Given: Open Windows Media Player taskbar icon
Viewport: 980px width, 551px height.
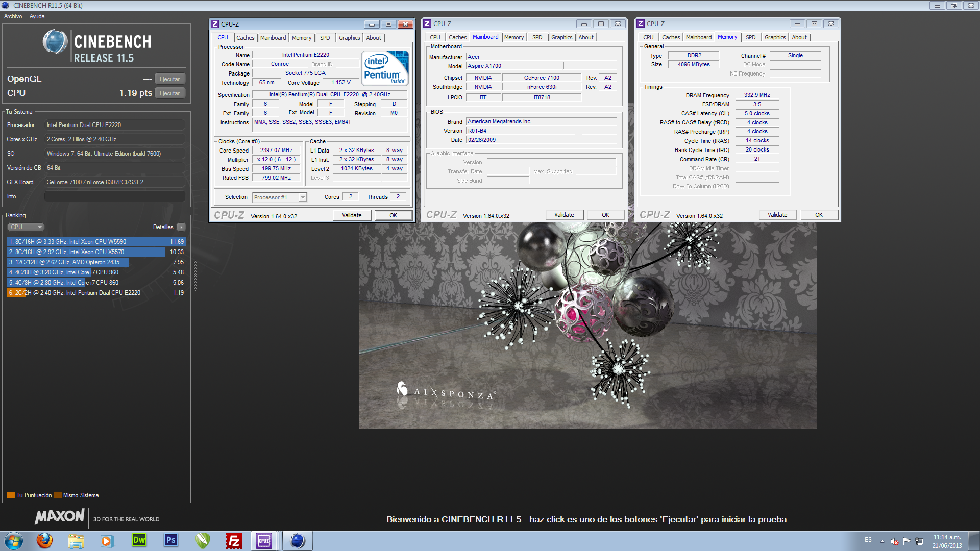Looking at the screenshot, I should coord(107,541).
